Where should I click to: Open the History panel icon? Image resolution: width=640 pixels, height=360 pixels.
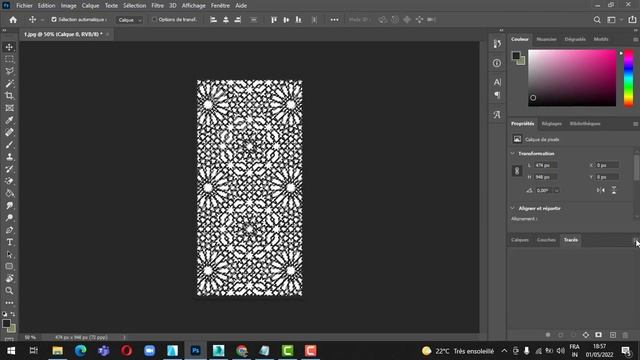[x=497, y=44]
